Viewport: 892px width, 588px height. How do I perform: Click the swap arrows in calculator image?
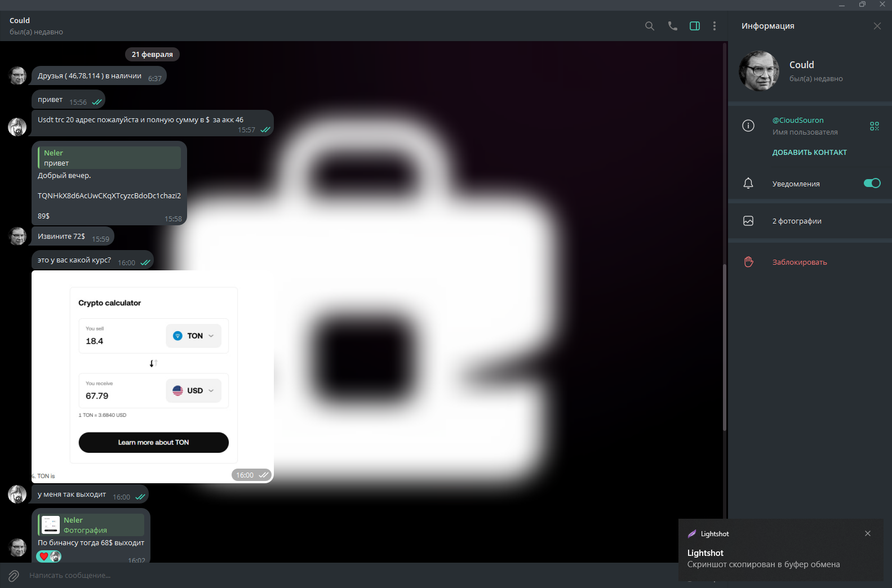[x=153, y=363]
